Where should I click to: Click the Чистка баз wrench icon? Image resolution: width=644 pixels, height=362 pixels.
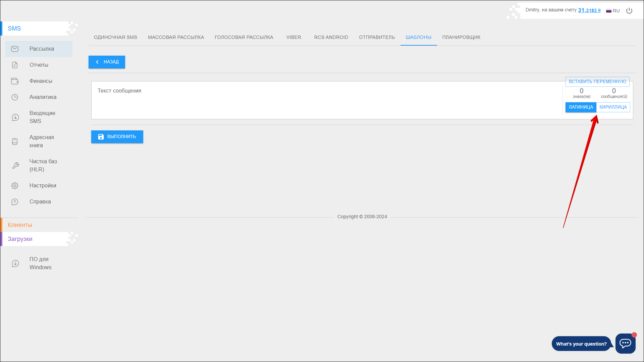point(15,166)
